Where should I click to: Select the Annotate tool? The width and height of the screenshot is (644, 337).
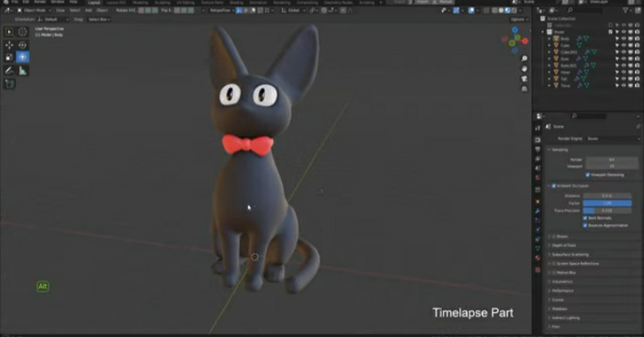click(9, 71)
